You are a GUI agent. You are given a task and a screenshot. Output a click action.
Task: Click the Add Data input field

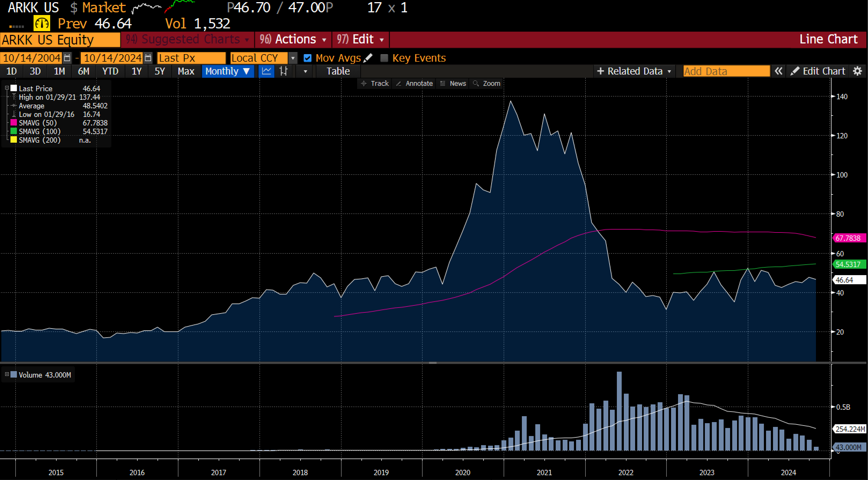726,71
